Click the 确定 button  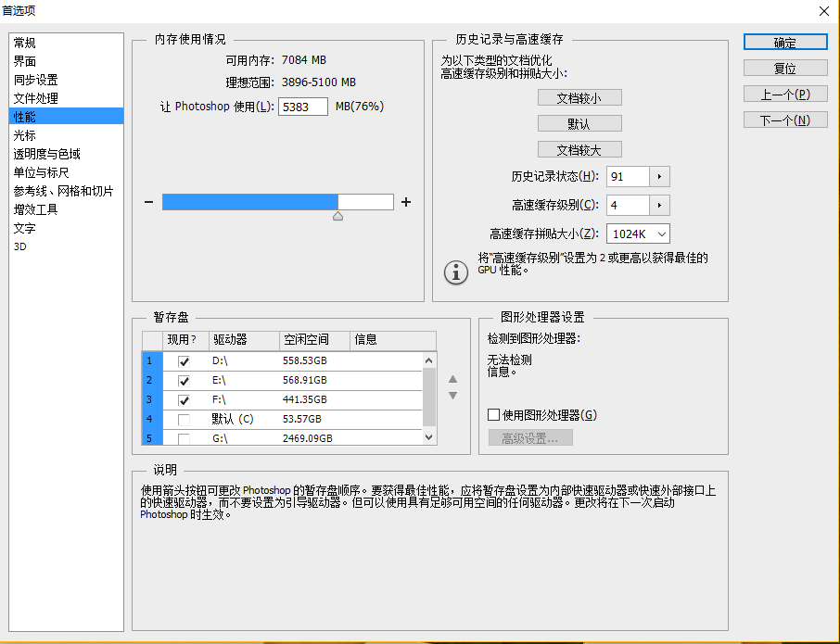coord(785,43)
